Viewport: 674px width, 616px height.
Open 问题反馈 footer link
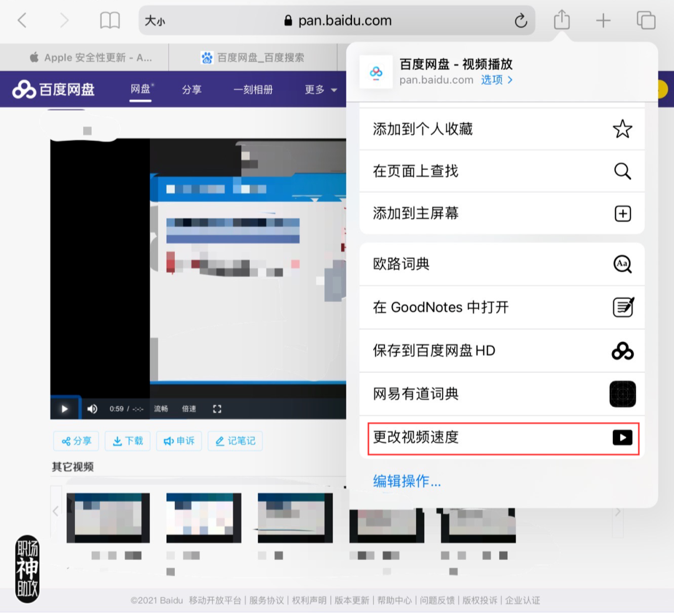(x=437, y=600)
